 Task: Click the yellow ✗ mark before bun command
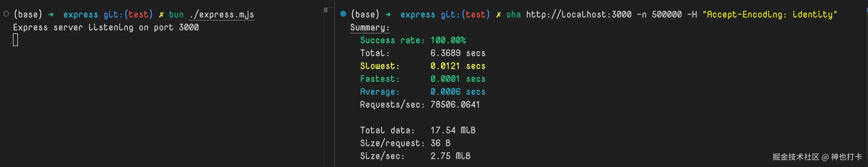coord(162,14)
